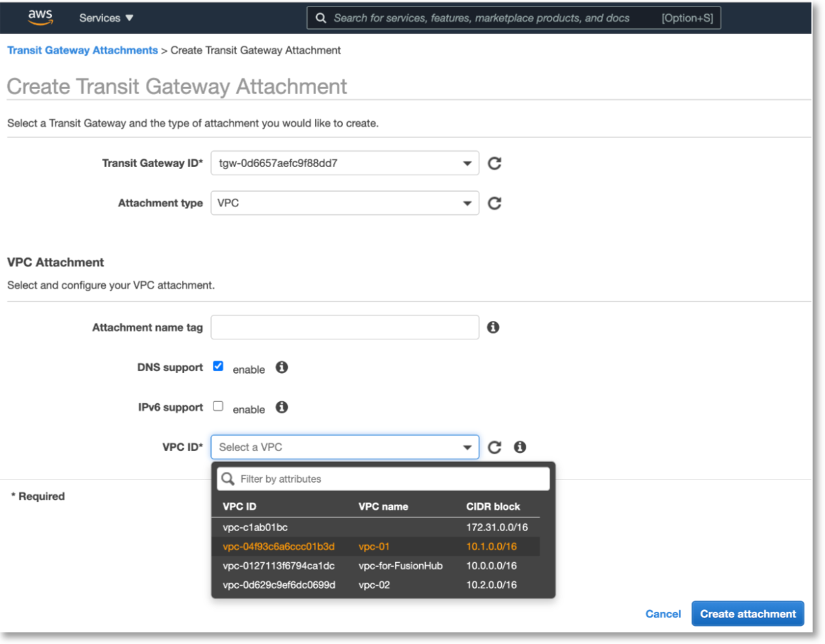Image resolution: width=825 pixels, height=644 pixels.
Task: Click the Filter by attributes box
Action: tap(383, 479)
